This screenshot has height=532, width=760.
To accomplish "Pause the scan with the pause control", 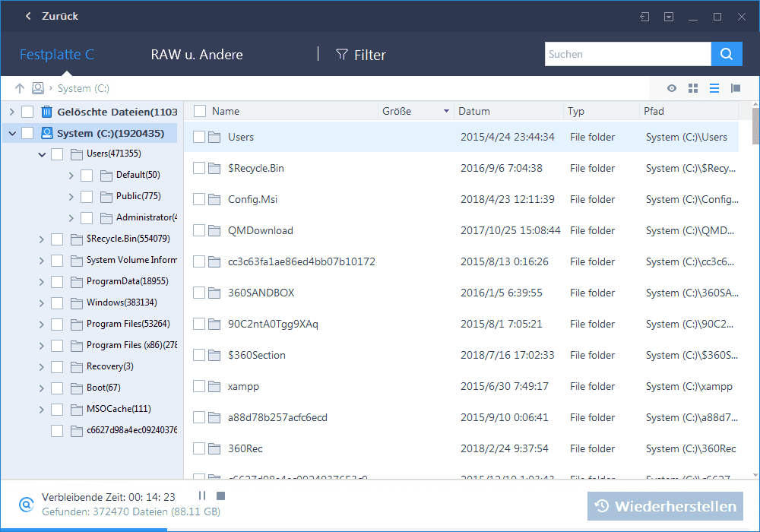I will tap(201, 496).
